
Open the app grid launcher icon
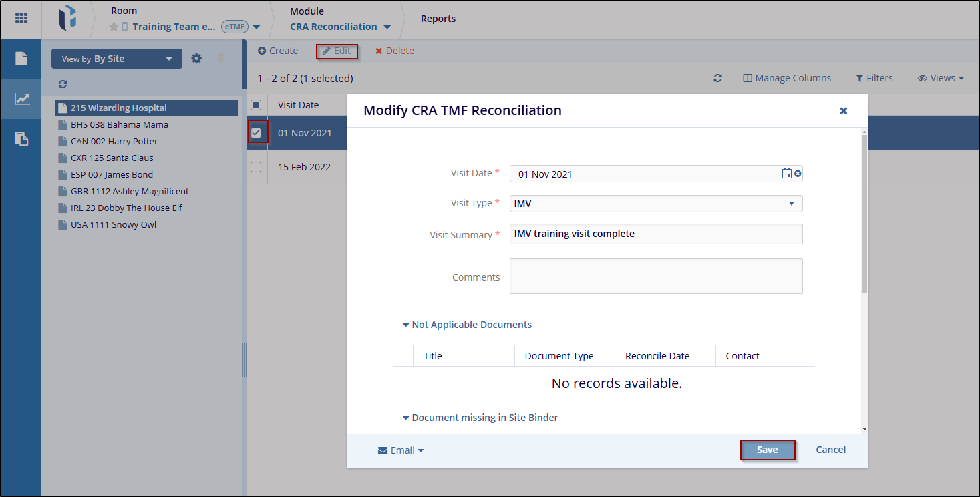pos(21,18)
